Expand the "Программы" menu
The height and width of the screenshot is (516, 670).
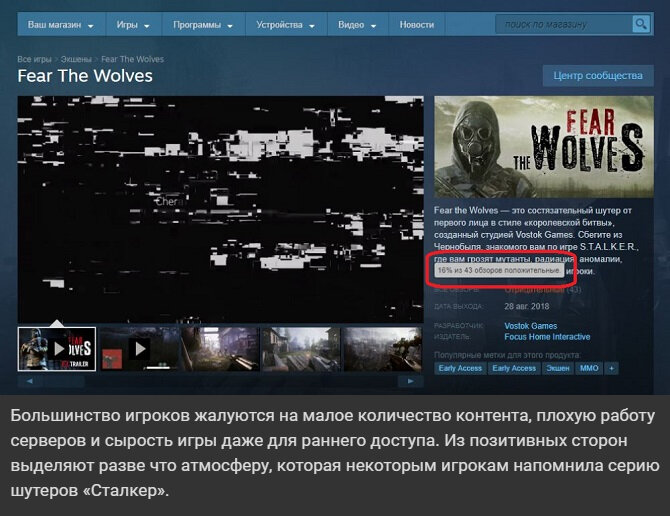point(203,25)
